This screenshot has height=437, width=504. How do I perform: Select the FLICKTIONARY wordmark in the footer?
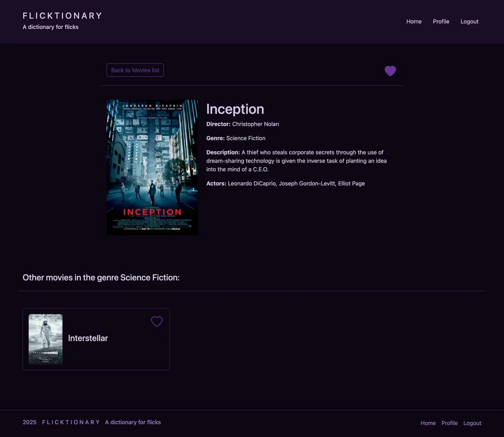[x=71, y=422]
